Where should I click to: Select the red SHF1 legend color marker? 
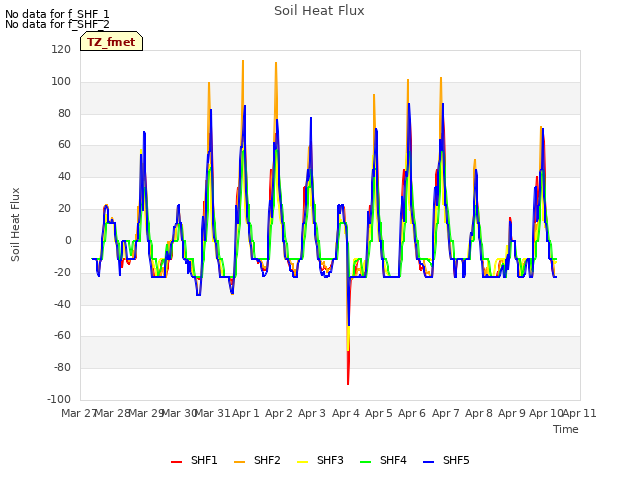176,462
